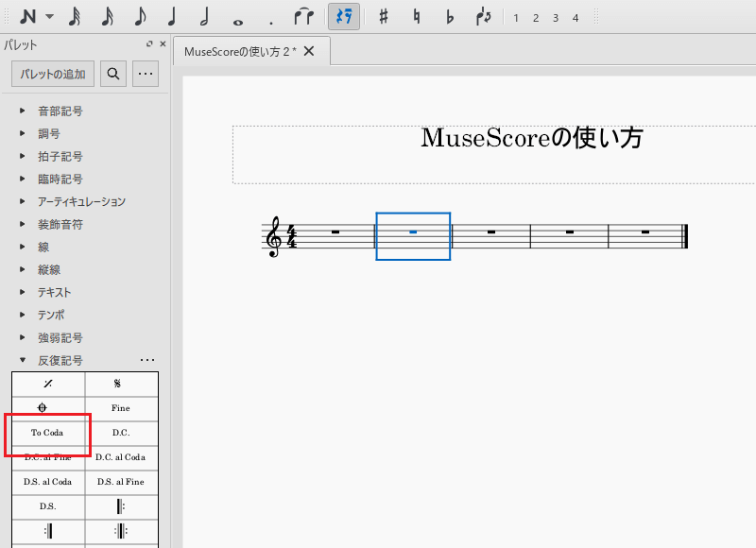Click the score title MuseScoreの使い方

click(532, 138)
